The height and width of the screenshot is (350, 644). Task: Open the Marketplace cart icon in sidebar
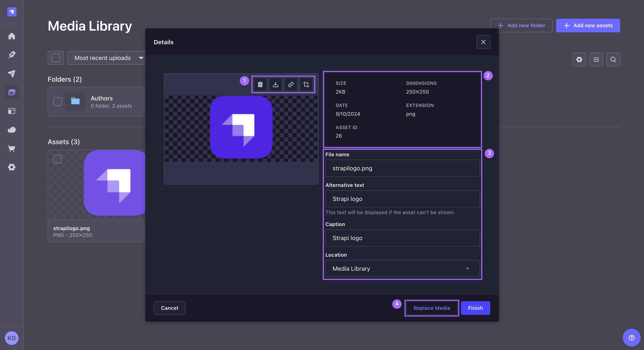pos(12,149)
